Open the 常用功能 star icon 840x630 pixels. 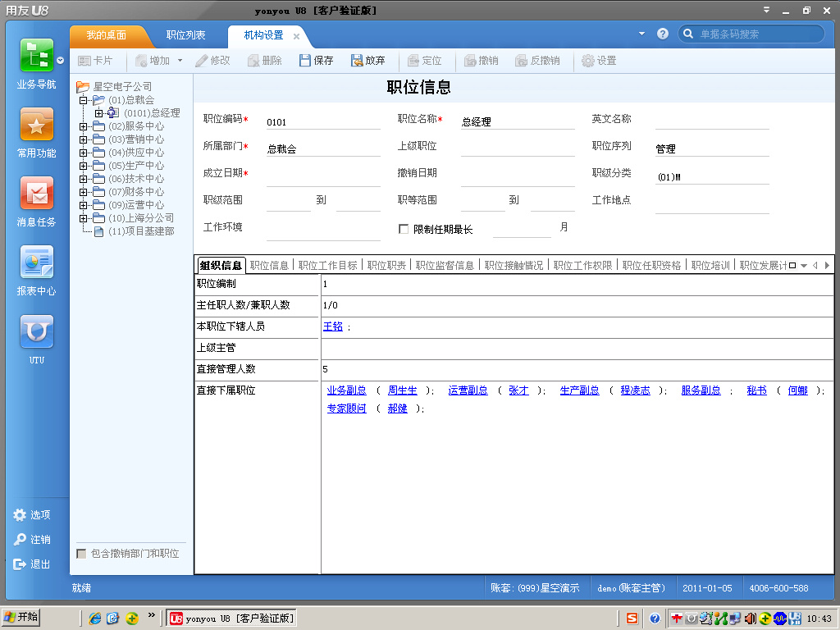[x=36, y=125]
